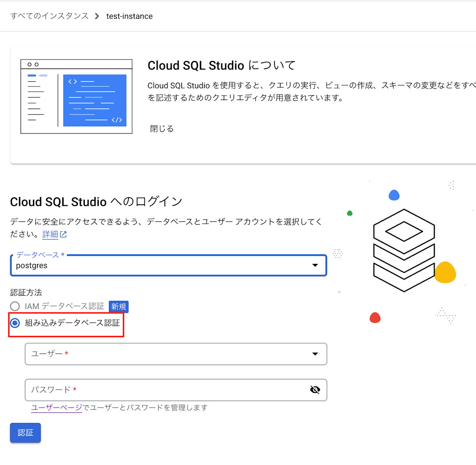Click the test-instance breadcrumb

[129, 16]
